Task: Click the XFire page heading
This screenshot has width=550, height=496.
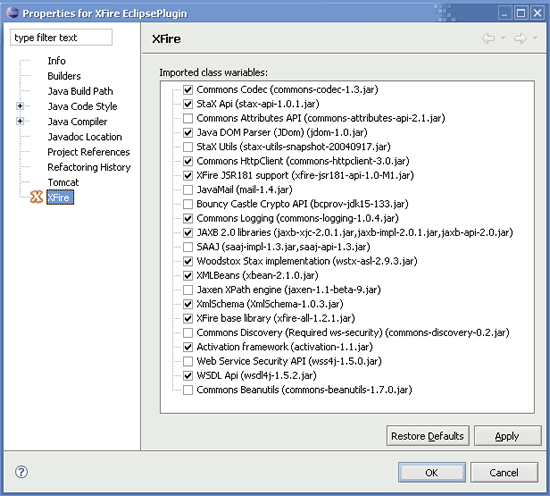Action: click(x=167, y=39)
